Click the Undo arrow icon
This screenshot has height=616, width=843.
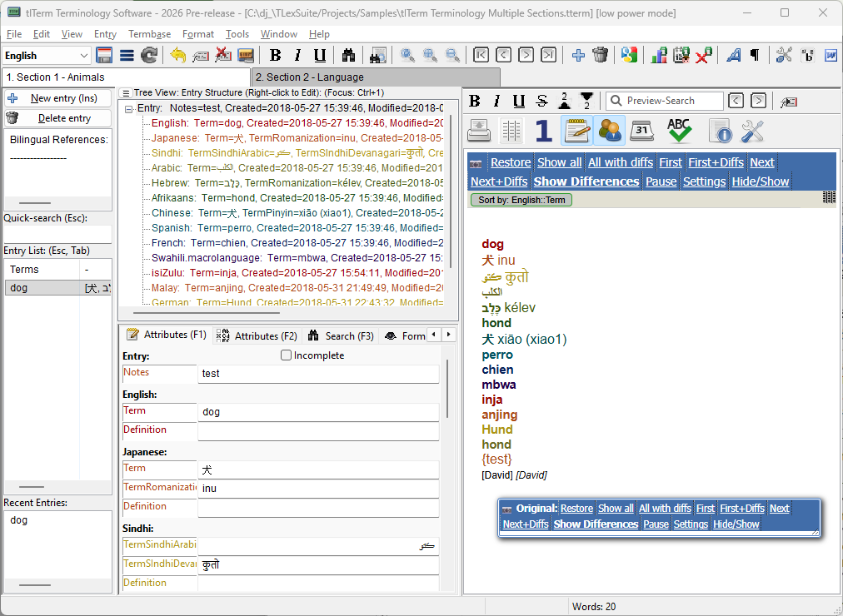tap(177, 55)
